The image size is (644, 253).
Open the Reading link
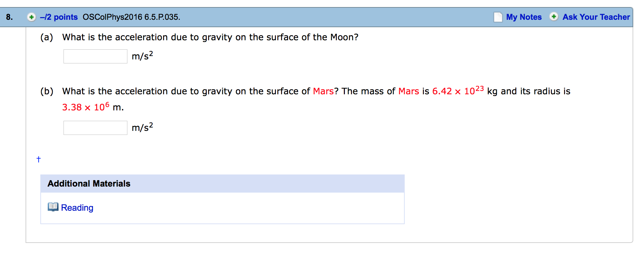point(77,208)
